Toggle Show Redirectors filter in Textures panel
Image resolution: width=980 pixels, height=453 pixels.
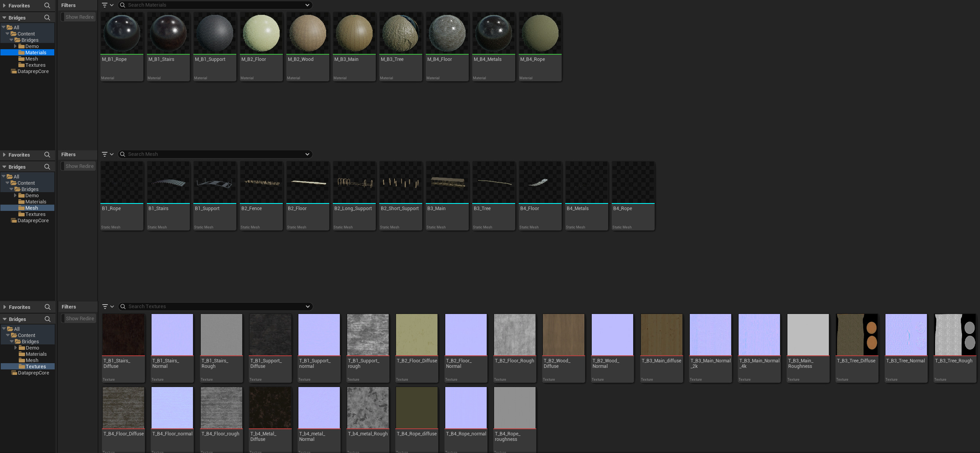(x=79, y=319)
